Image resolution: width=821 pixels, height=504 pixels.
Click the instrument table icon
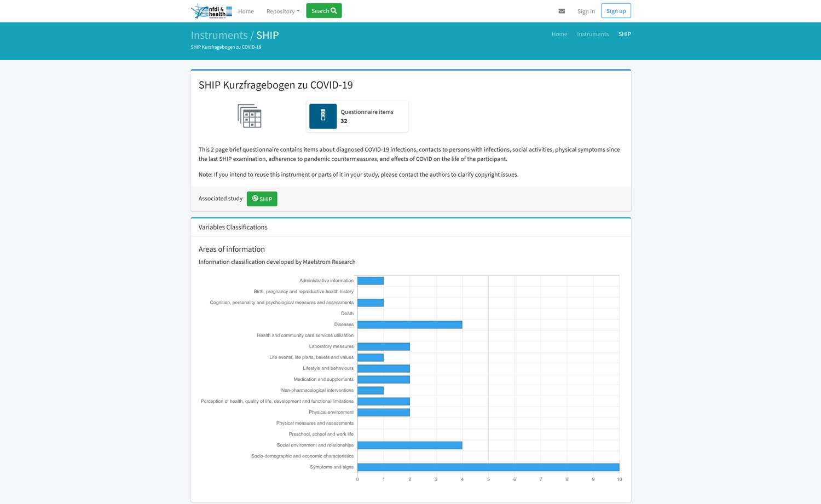click(x=250, y=116)
